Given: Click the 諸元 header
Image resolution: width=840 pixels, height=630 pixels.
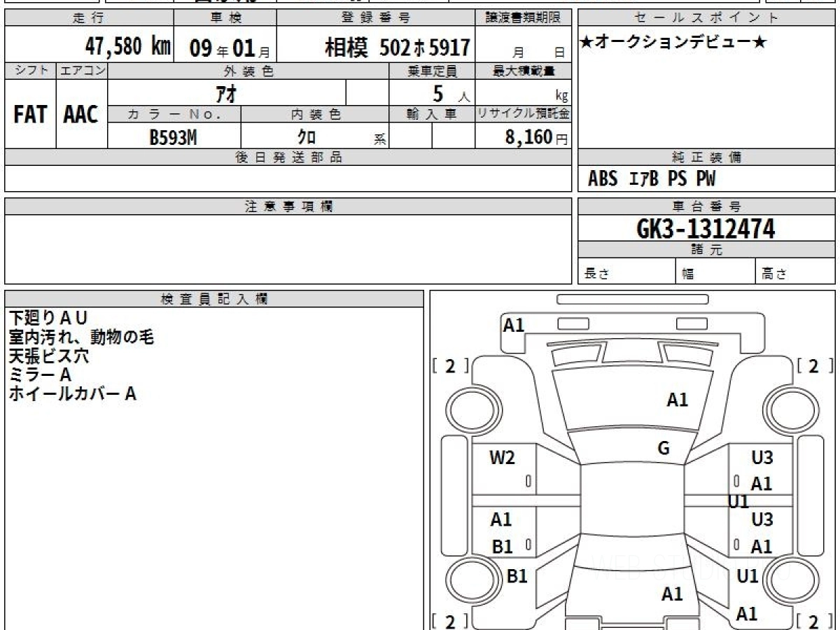Looking at the screenshot, I should (706, 250).
